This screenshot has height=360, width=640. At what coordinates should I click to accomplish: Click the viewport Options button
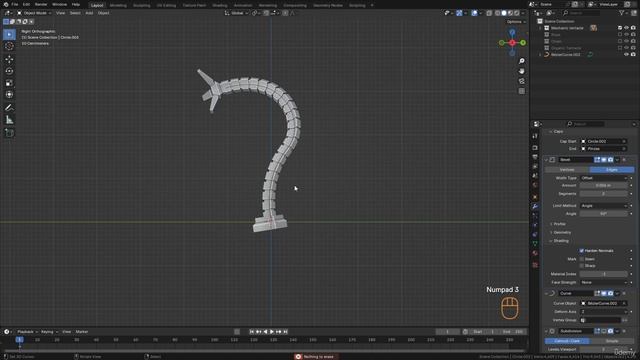516,22
